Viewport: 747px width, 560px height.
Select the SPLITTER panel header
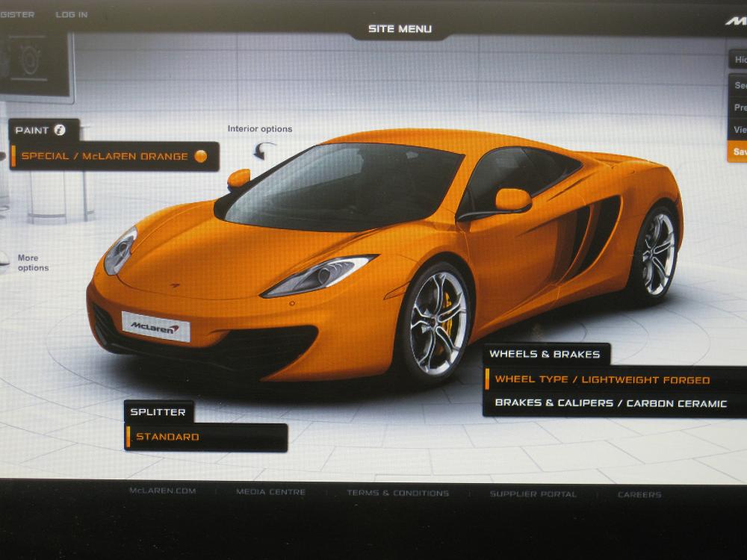[x=158, y=412]
